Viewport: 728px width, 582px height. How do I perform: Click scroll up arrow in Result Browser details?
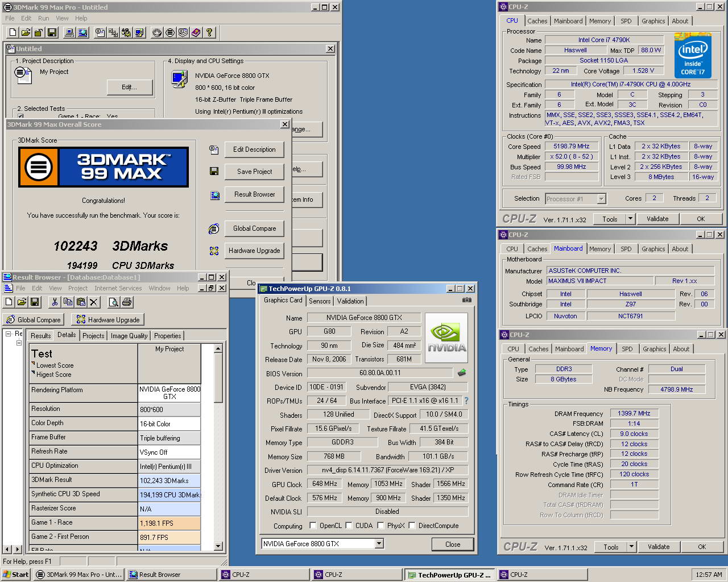pyautogui.click(x=218, y=348)
